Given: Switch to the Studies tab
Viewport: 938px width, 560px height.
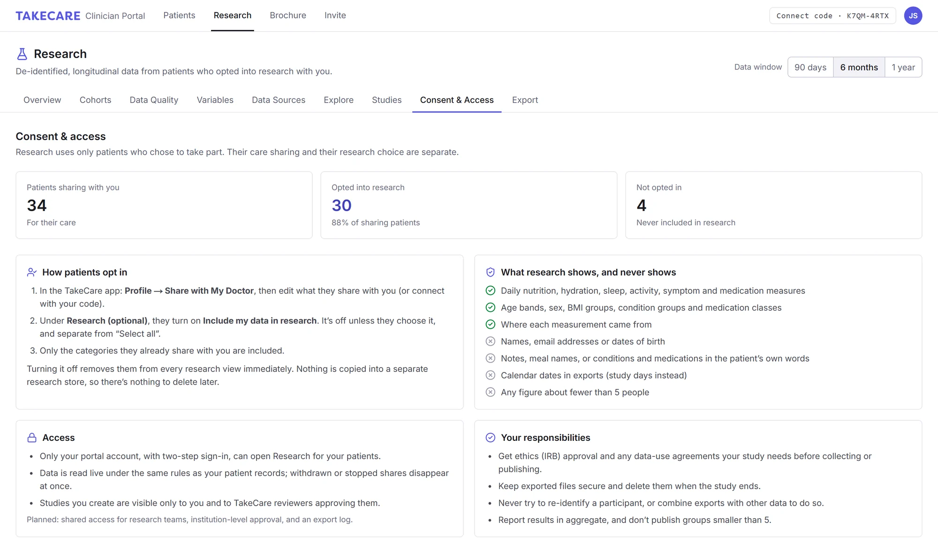Looking at the screenshot, I should click(386, 100).
